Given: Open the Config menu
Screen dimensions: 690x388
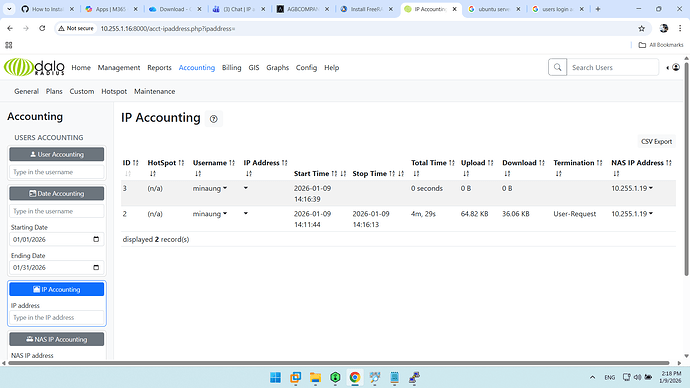Looking at the screenshot, I should (x=306, y=68).
